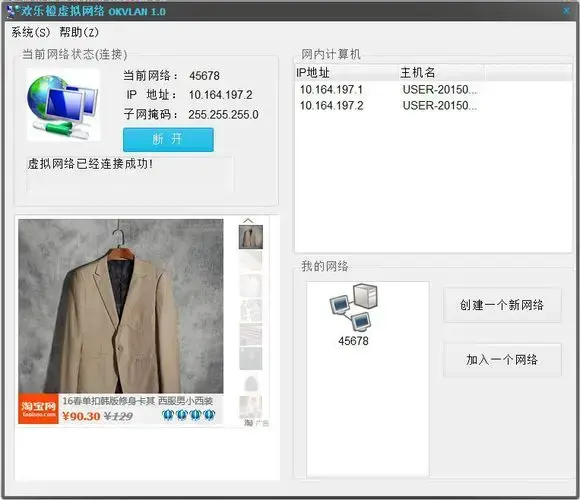Select the 10.164.197.2 computer row
The width and height of the screenshot is (580, 500).
click(x=433, y=106)
